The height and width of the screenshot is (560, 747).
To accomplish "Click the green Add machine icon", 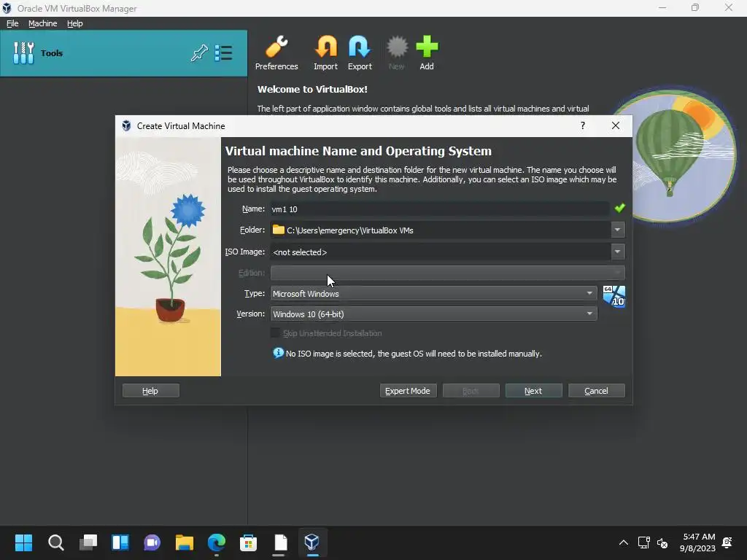I will click(x=426, y=53).
